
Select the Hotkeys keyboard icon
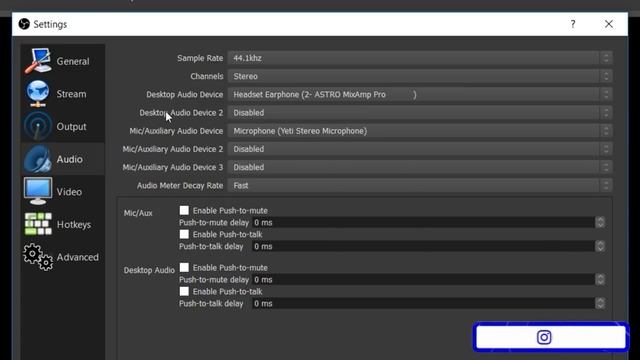pyautogui.click(x=38, y=224)
